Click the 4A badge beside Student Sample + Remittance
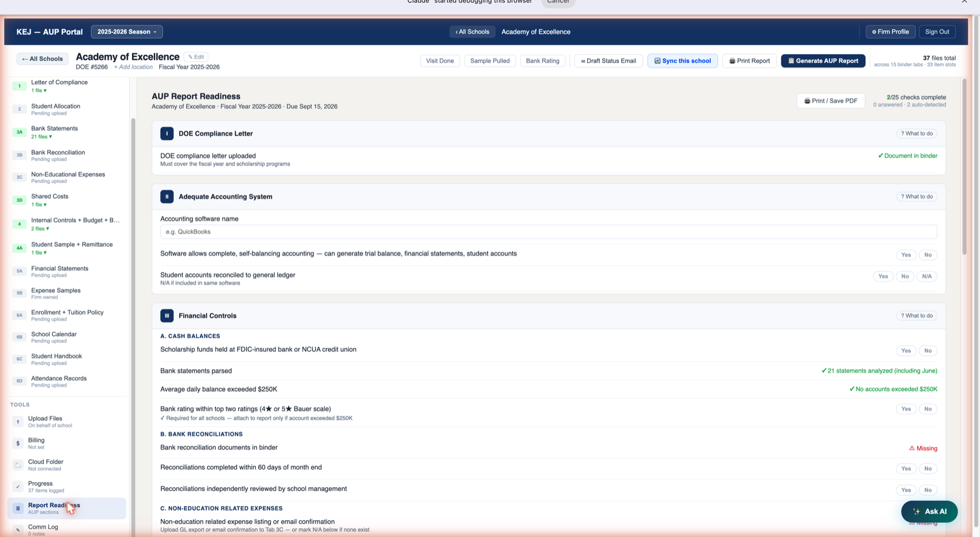980x537 pixels. [x=19, y=248]
